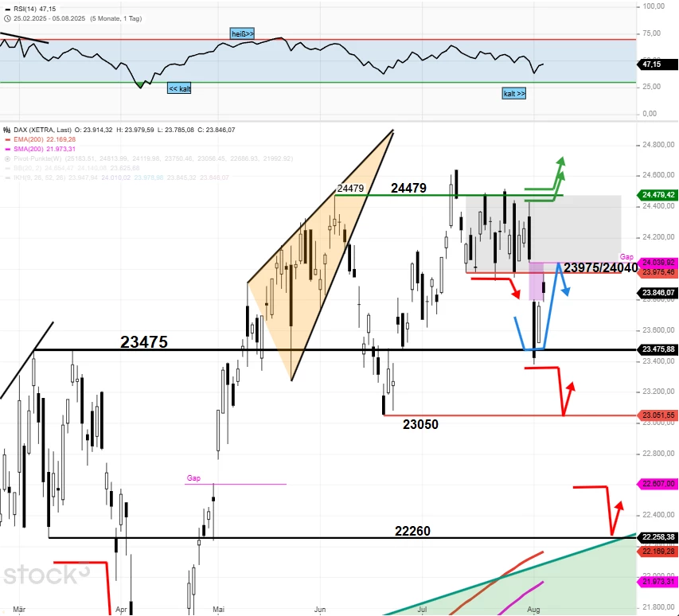679x616 pixels.
Task: Click the 'kalt >>' RSI marker label
Action: [x=514, y=93]
